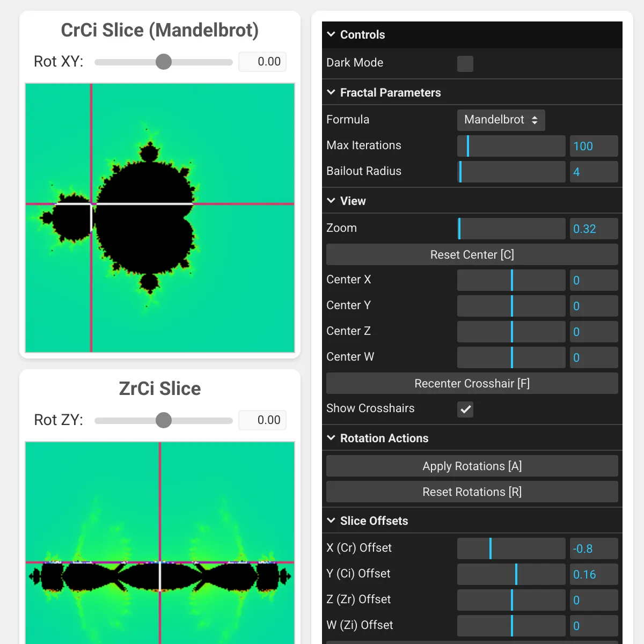The width and height of the screenshot is (644, 644).
Task: Click the Center W value field
Action: pos(594,357)
